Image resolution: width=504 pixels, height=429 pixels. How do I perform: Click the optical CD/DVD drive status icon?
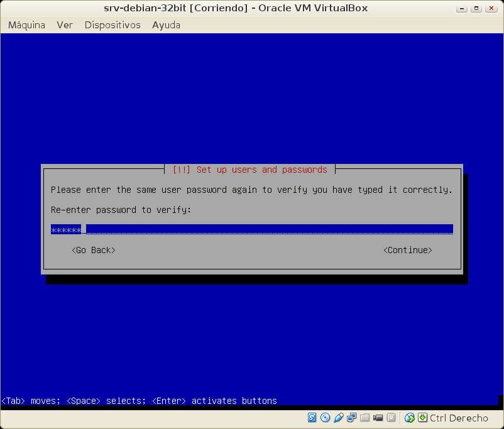[325, 418]
